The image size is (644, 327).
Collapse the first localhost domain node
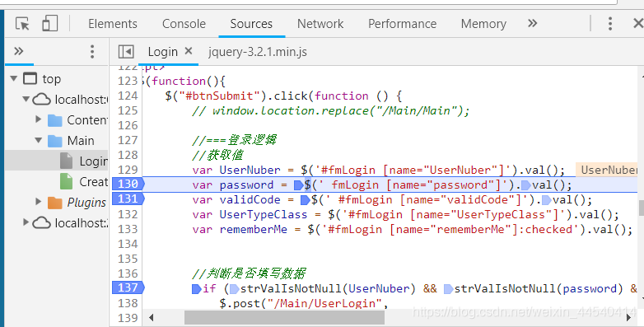click(x=26, y=99)
